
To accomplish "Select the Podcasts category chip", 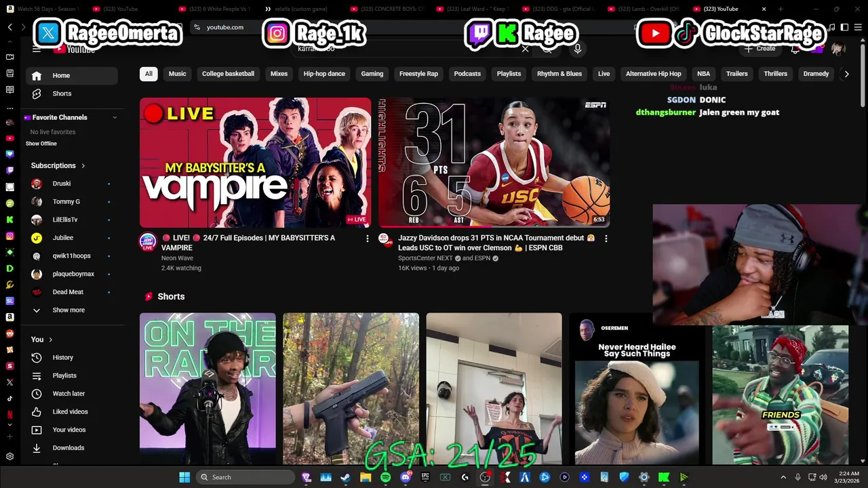I will pos(467,74).
